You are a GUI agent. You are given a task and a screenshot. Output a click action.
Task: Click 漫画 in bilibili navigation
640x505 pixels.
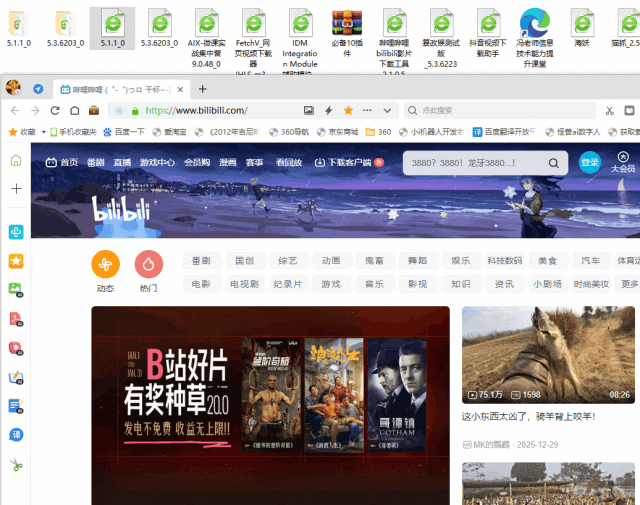click(x=228, y=162)
